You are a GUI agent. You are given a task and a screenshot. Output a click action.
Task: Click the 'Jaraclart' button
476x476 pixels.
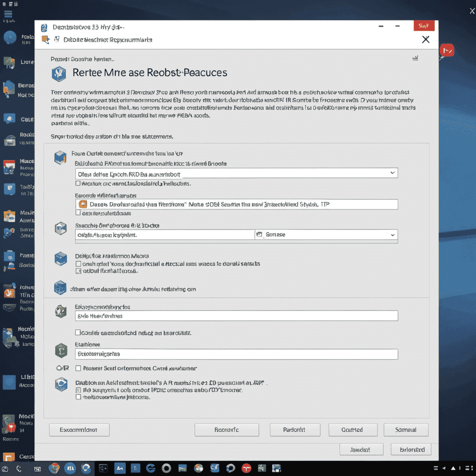(361, 449)
